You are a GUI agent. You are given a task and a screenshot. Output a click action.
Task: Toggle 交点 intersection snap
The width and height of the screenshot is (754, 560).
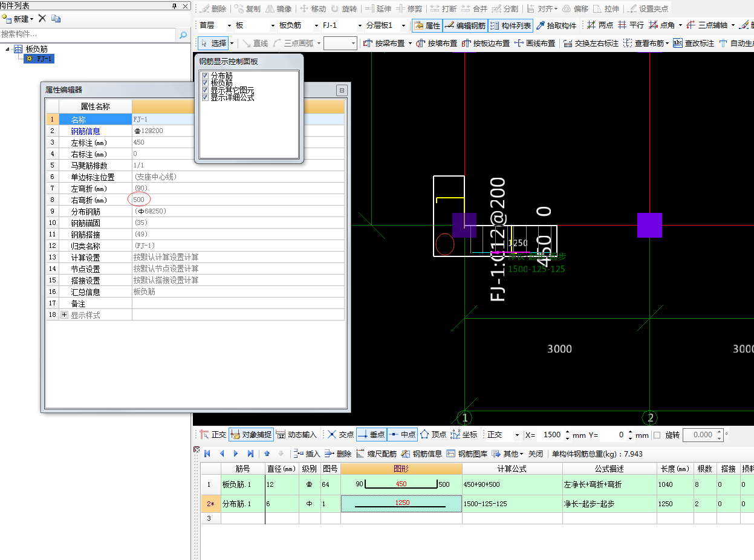click(340, 434)
